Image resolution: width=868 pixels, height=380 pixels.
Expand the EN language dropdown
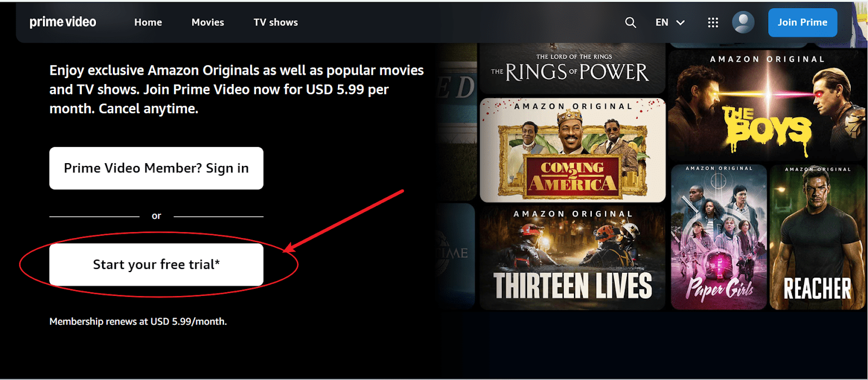pos(670,22)
